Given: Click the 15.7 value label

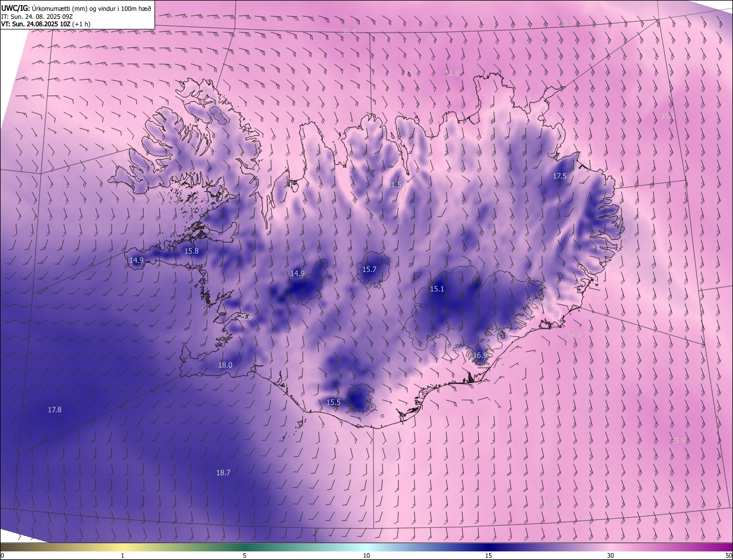Looking at the screenshot, I should pos(369,269).
